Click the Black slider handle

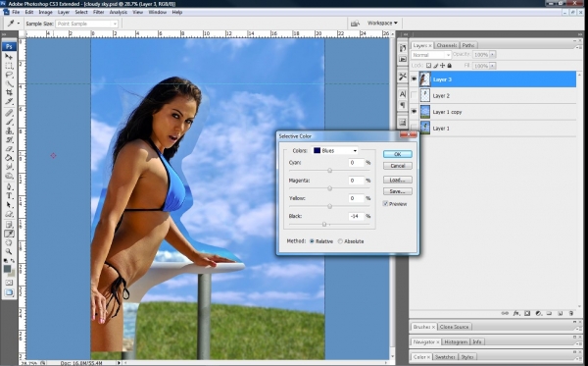coord(324,224)
